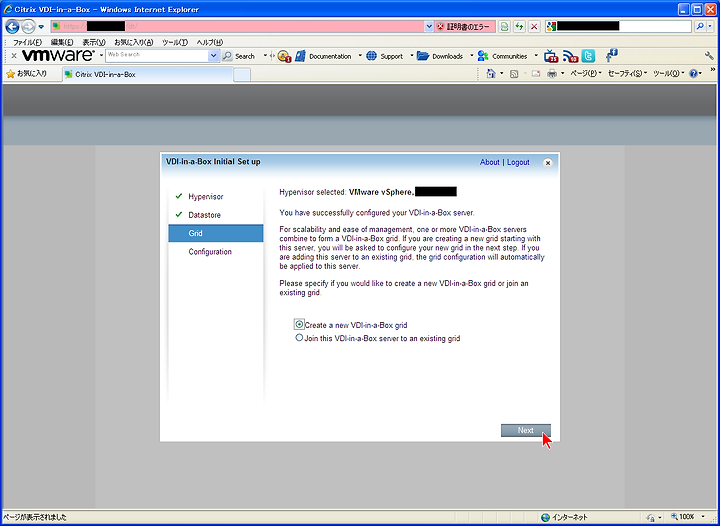Image resolution: width=720 pixels, height=526 pixels.
Task: Select Create a new VDI-in-a-Box grid radio
Action: (299, 325)
